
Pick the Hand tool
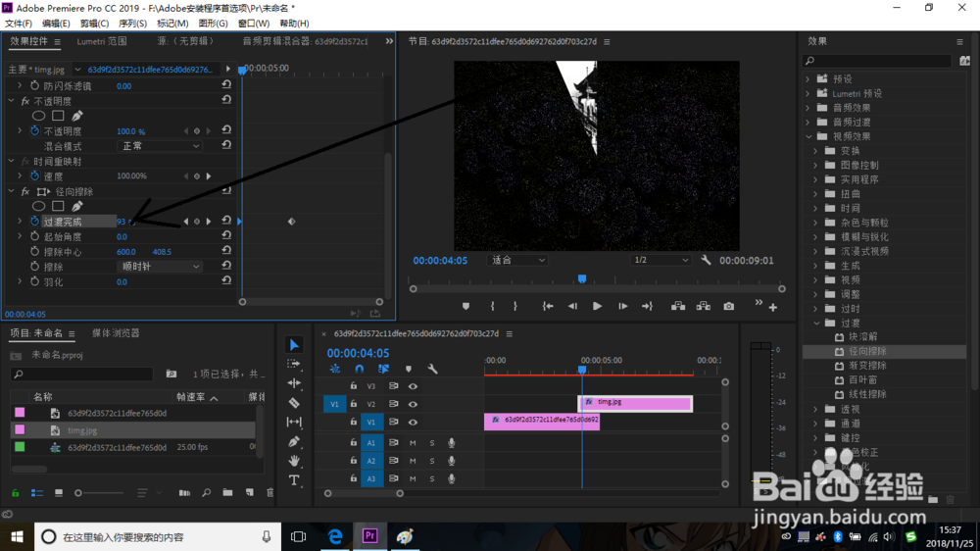294,461
